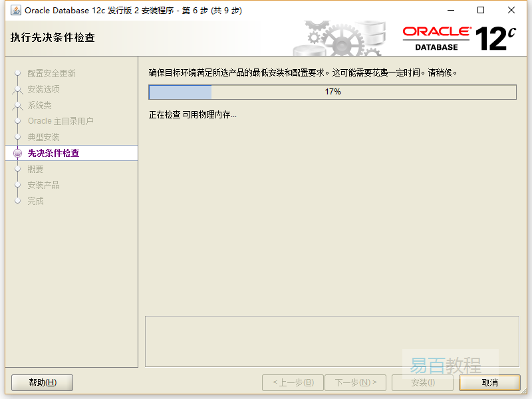The image size is (532, 399).
Task: Jump to the 概要 step
Action: (x=35, y=169)
